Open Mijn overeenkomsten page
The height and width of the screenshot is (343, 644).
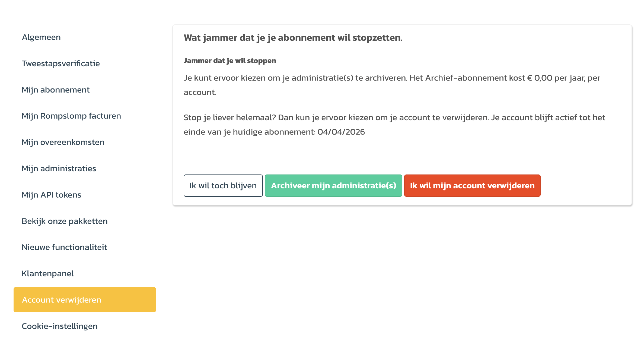(63, 142)
